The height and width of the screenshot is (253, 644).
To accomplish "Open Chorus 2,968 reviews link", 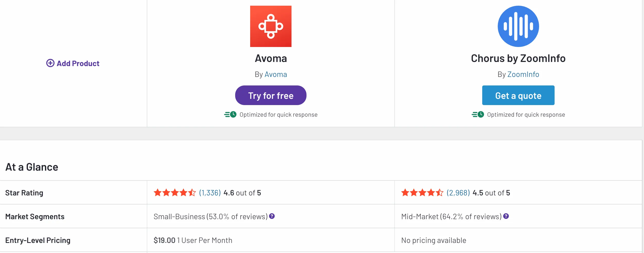I will pos(458,193).
